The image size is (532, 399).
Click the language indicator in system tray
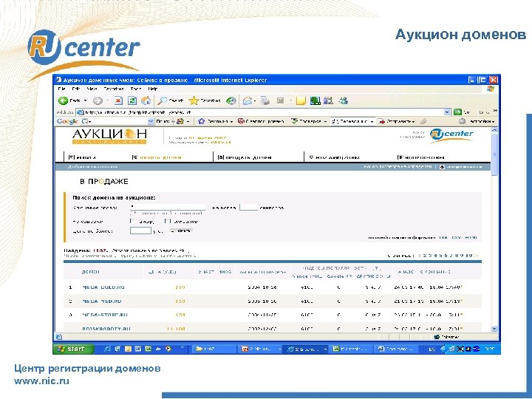pyautogui.click(x=432, y=349)
